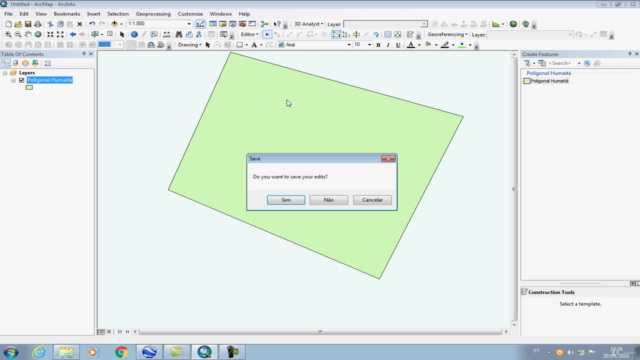Select the Pan hand tool
This screenshot has height=360, width=640.
tap(28, 35)
